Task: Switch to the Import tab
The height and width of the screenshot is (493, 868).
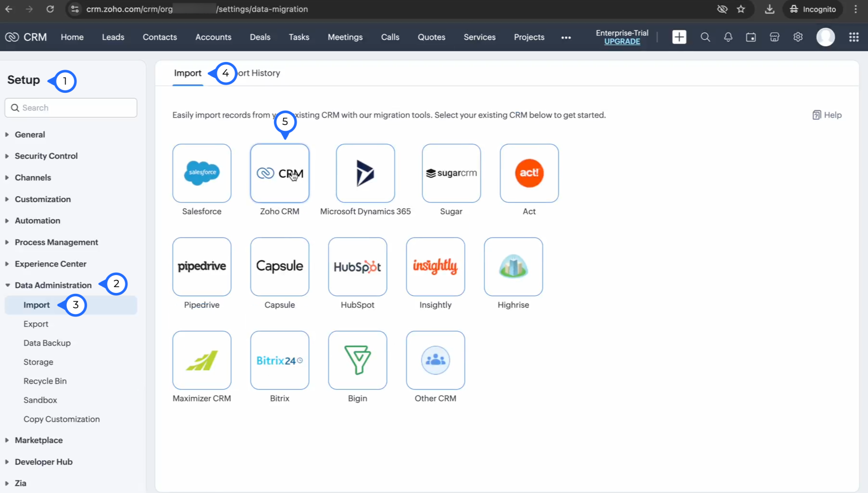Action: [x=188, y=73]
